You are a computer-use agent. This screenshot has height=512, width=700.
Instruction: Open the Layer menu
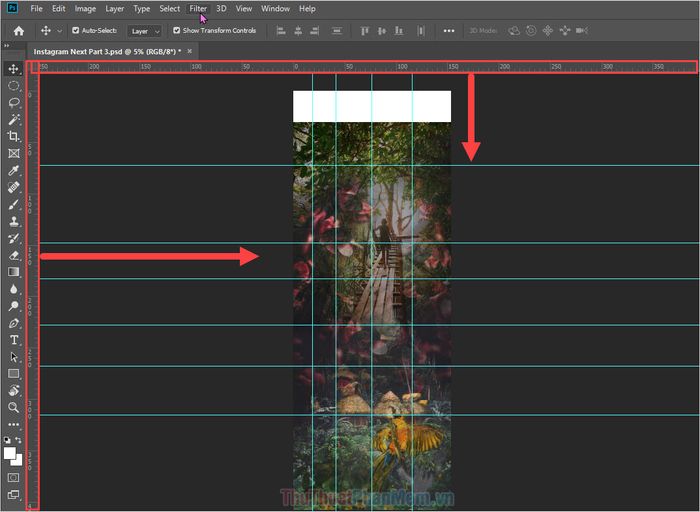pyautogui.click(x=115, y=8)
